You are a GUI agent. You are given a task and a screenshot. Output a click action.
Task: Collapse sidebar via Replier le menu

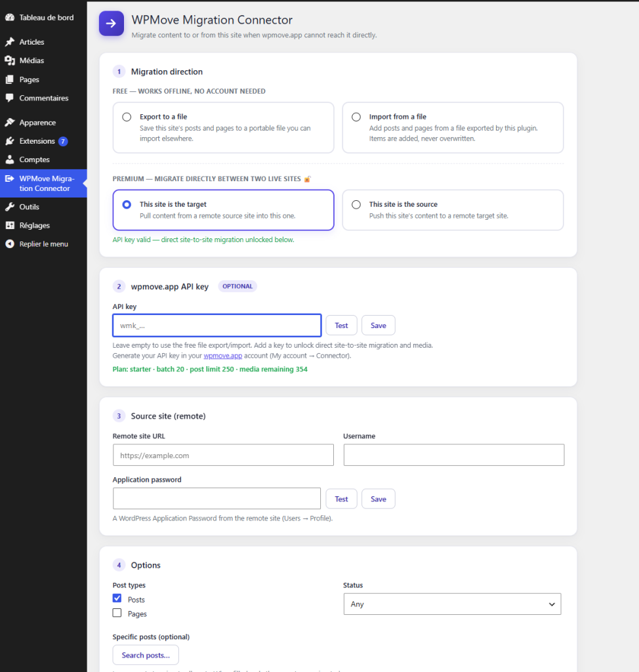(x=43, y=244)
